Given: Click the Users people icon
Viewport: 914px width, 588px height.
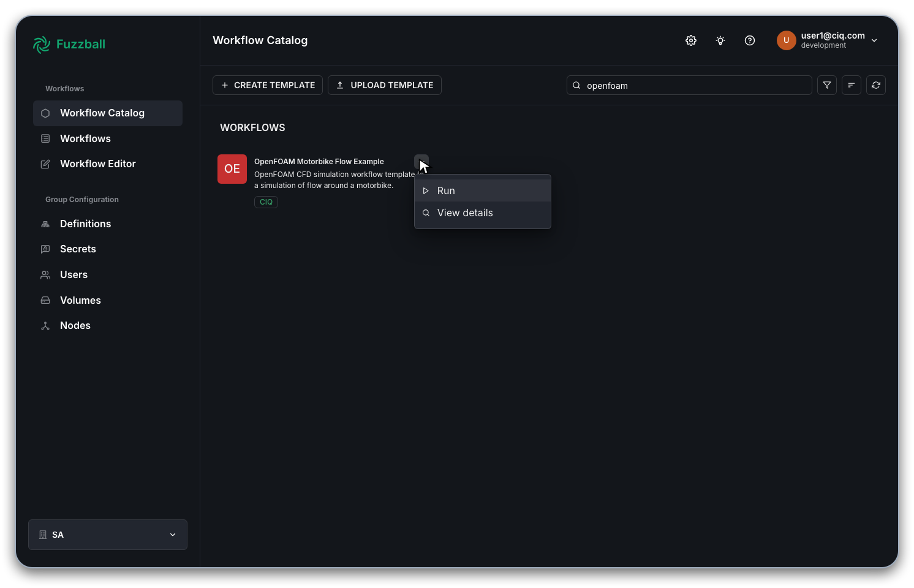Looking at the screenshot, I should (x=45, y=275).
